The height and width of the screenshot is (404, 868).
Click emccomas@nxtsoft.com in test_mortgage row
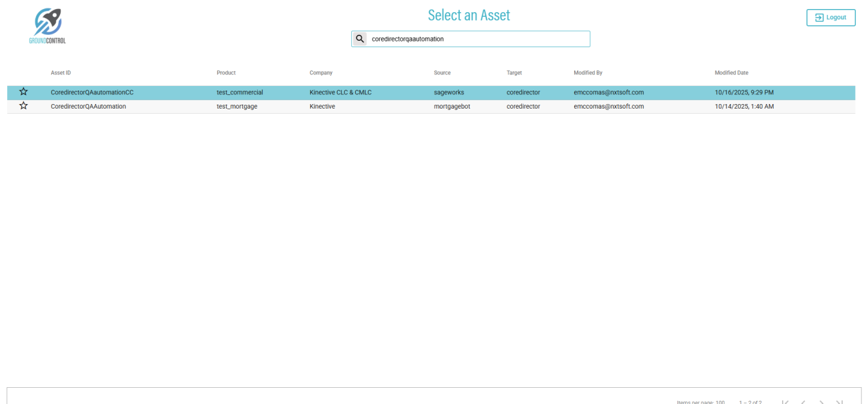(608, 106)
